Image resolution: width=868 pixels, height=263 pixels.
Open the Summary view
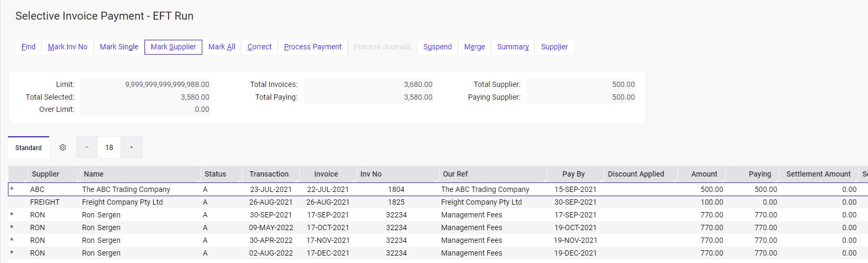pyautogui.click(x=513, y=47)
